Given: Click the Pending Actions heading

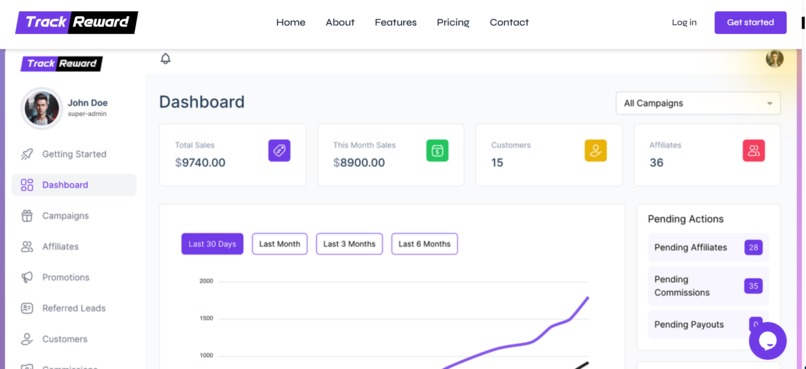Looking at the screenshot, I should 685,219.
